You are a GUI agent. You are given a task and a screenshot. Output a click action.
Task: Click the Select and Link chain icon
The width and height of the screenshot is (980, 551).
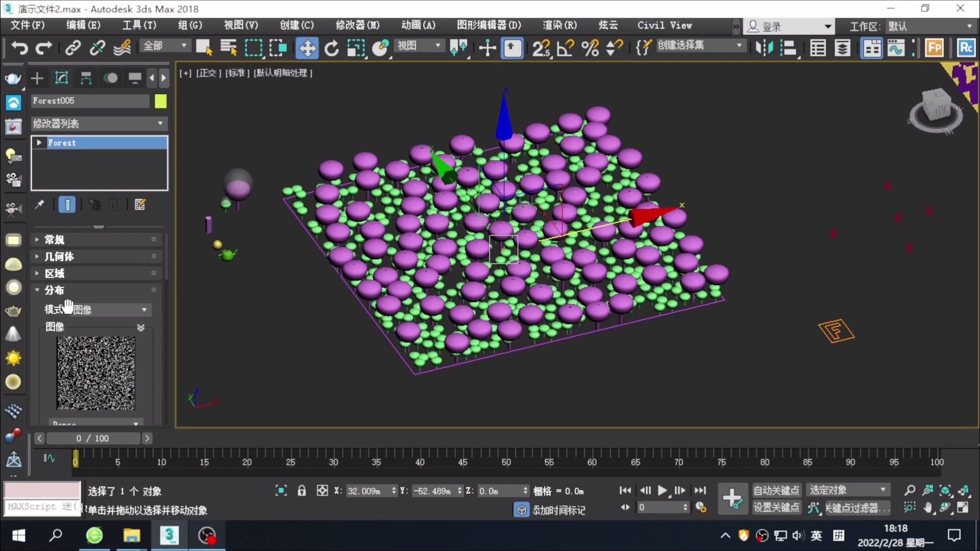72,48
